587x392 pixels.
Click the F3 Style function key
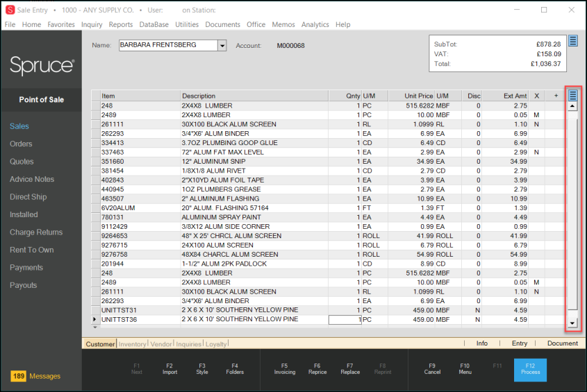[202, 369]
